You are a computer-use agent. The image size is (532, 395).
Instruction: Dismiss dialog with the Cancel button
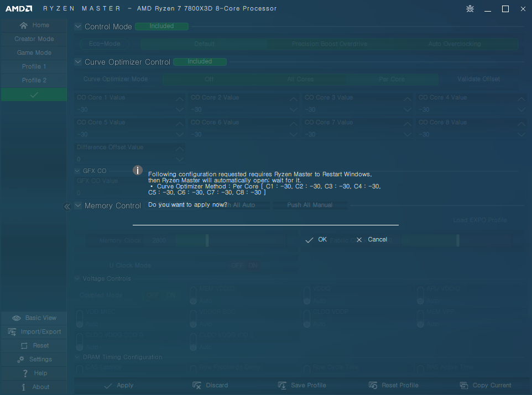click(372, 240)
